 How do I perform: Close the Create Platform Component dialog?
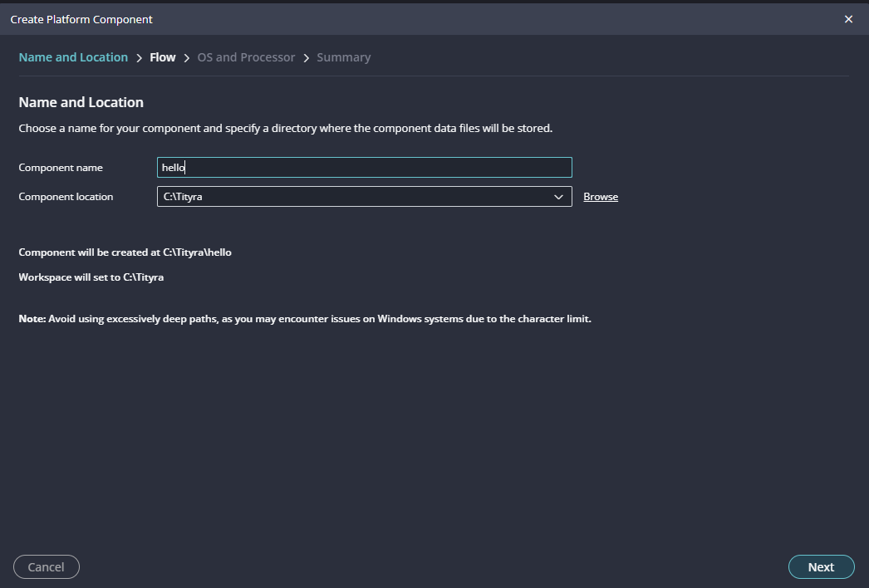[x=848, y=19]
